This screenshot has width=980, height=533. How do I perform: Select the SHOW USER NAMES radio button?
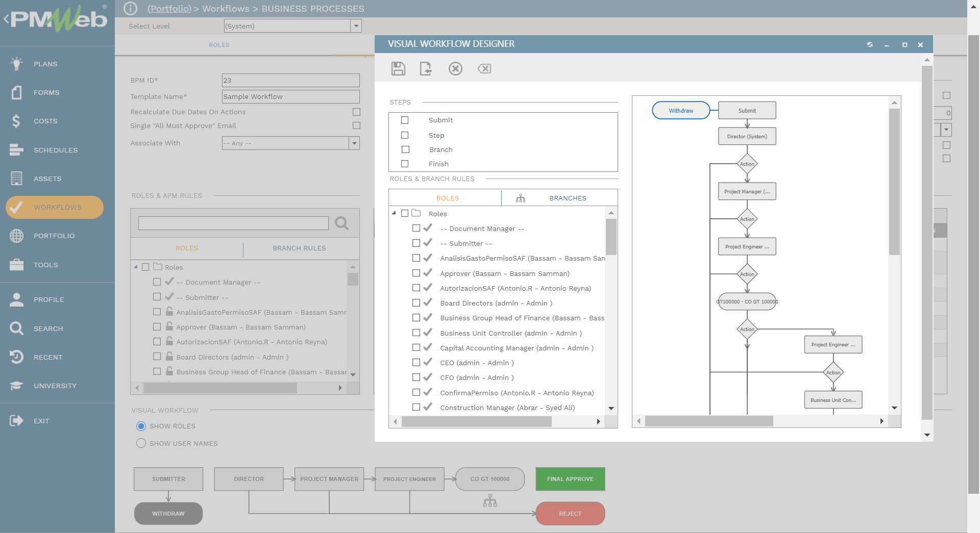tap(141, 443)
